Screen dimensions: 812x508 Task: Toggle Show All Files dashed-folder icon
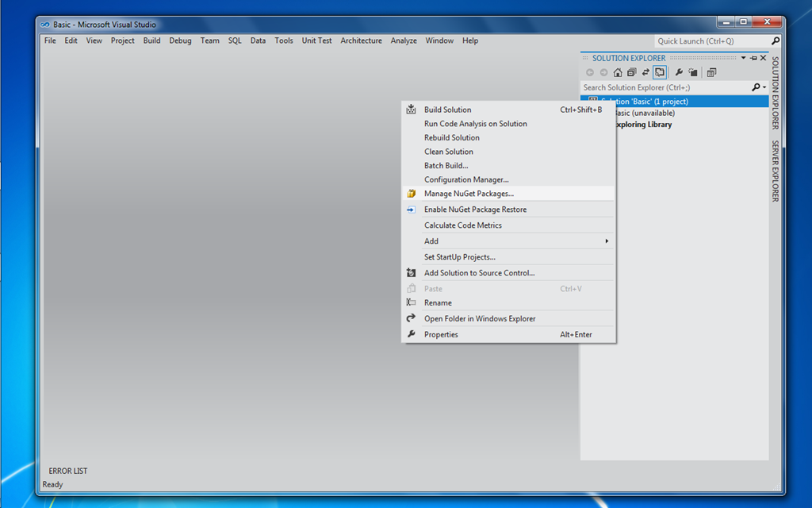pos(693,72)
